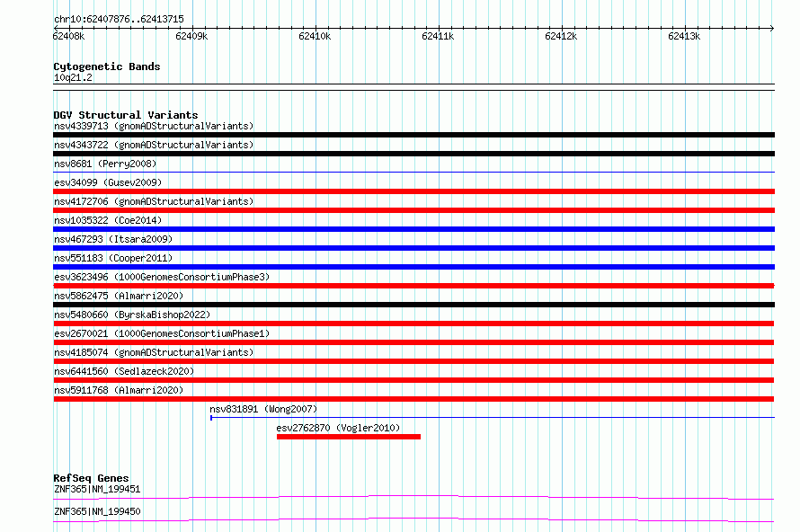
Task: Click the esv2670021 1000GenomesConsortiumPhase1 label
Action: click(162, 333)
